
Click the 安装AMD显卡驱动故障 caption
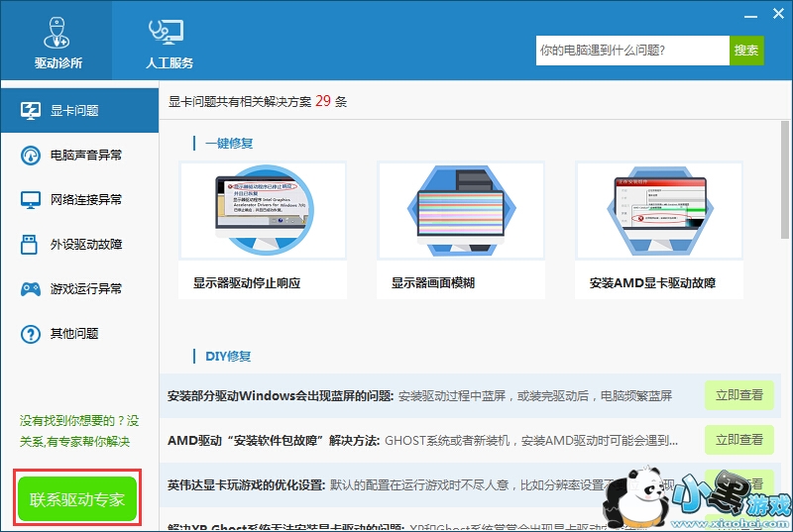(652, 283)
